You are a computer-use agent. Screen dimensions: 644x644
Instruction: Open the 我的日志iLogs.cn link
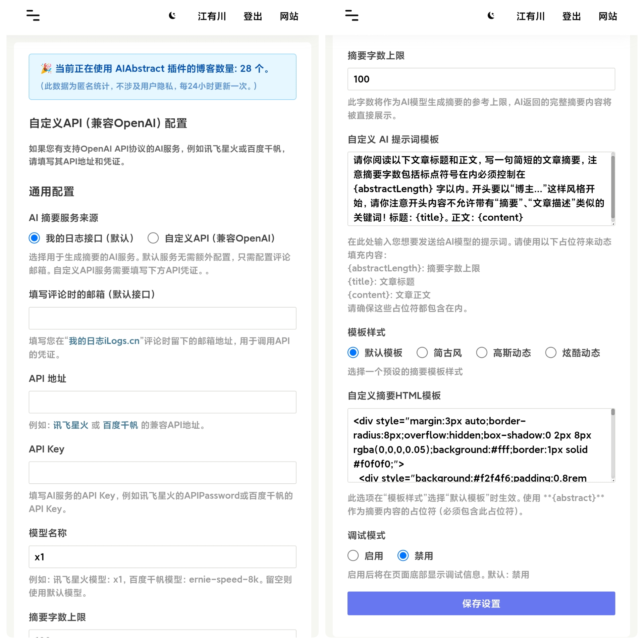click(104, 341)
